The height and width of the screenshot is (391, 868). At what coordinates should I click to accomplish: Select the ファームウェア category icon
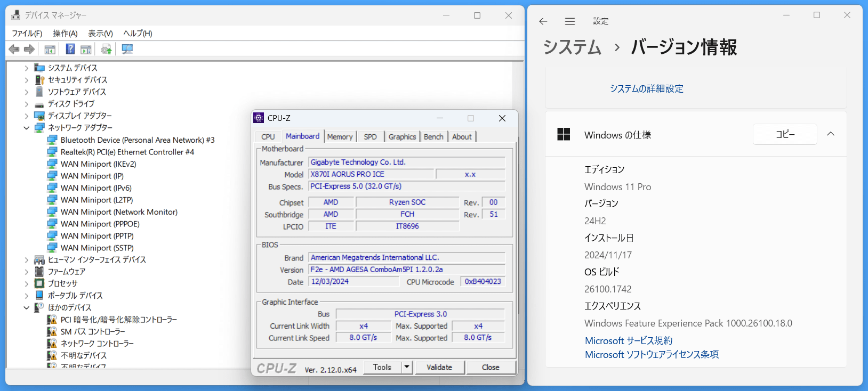point(39,271)
